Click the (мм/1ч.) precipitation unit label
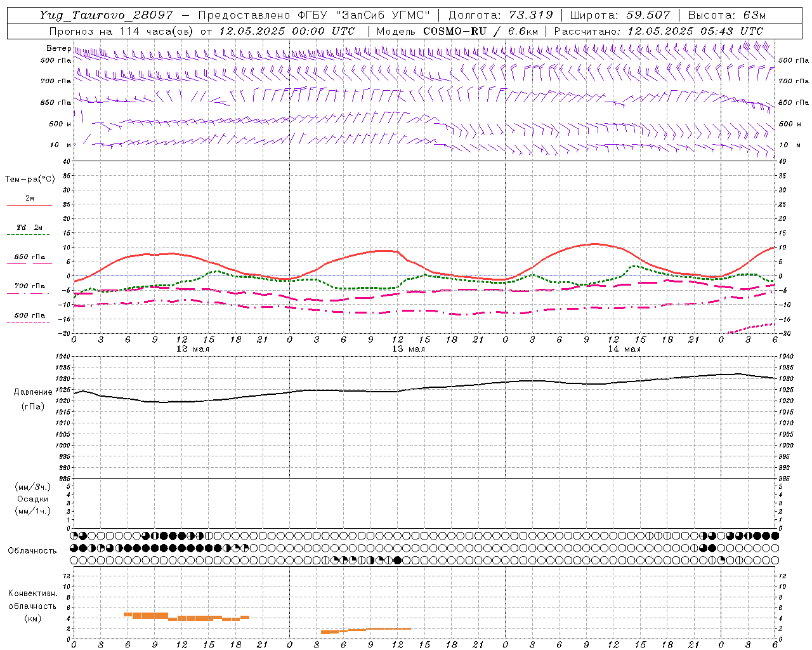 33,511
